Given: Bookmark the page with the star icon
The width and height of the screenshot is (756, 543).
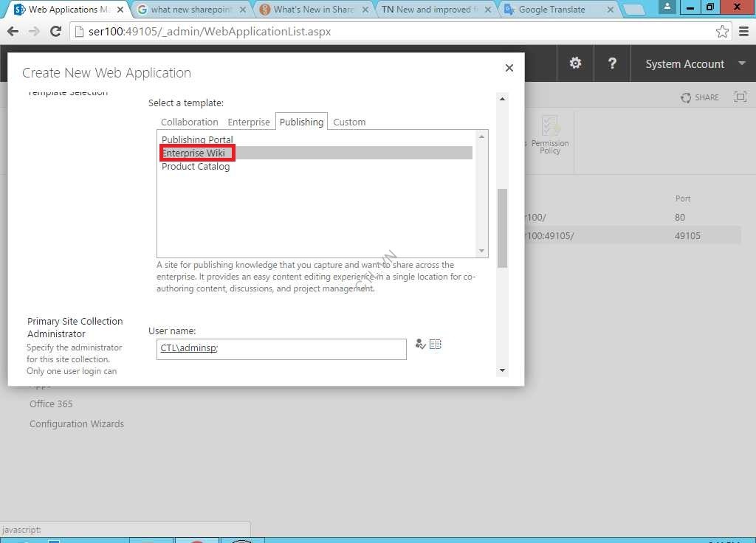Looking at the screenshot, I should coord(722,32).
